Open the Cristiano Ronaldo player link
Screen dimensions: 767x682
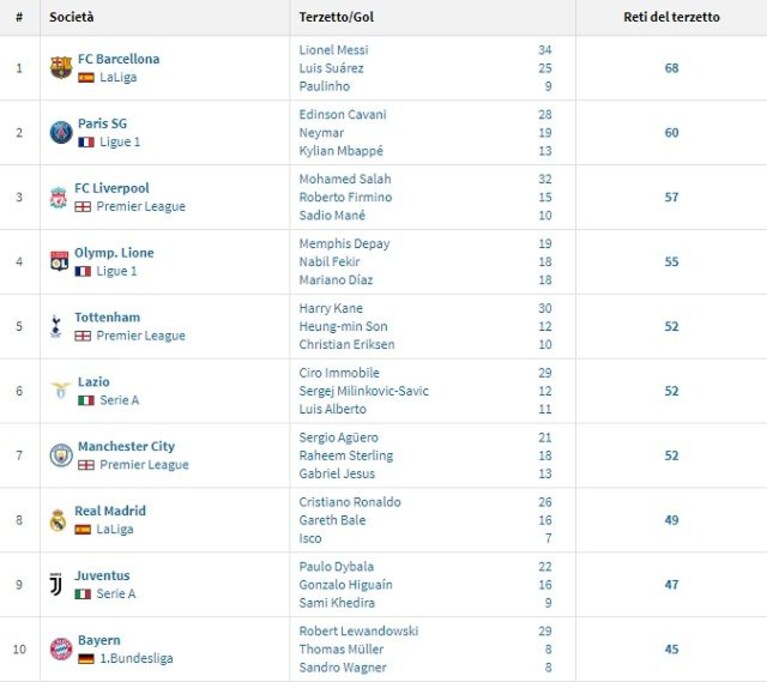pos(350,502)
